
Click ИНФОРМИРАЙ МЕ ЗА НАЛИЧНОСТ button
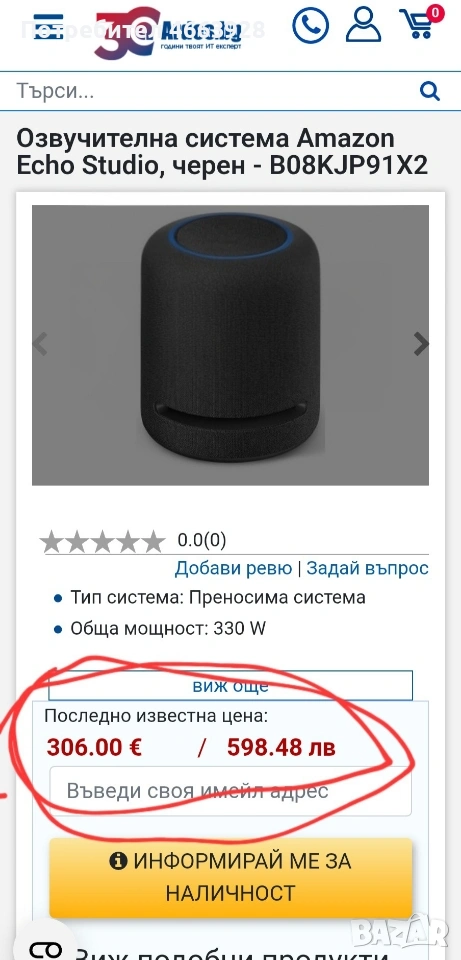231,877
